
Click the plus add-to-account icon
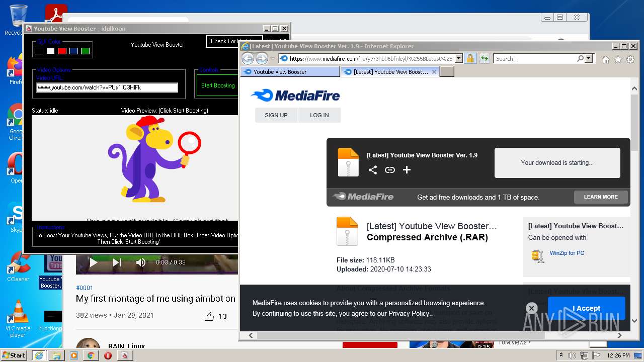[x=407, y=170]
